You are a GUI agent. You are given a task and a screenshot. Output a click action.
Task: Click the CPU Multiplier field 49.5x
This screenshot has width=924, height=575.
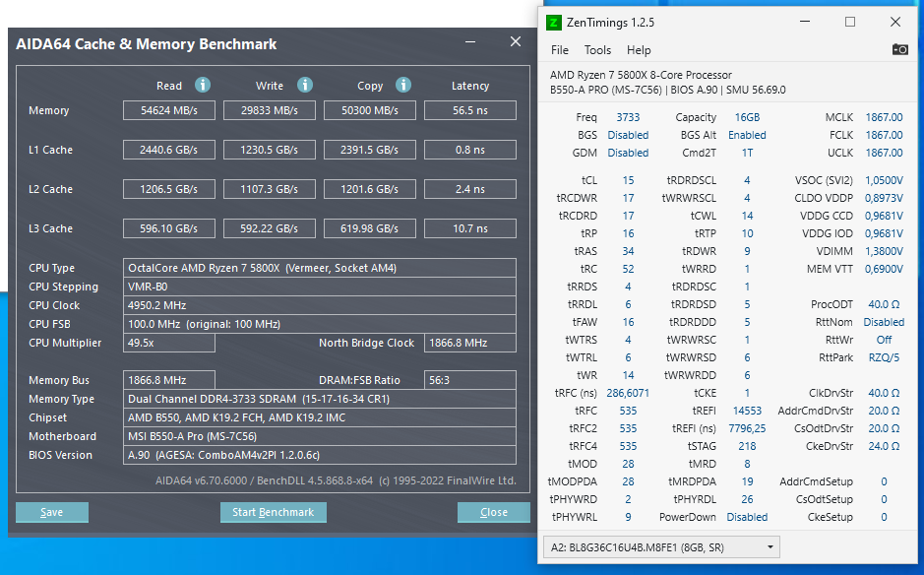coord(169,343)
